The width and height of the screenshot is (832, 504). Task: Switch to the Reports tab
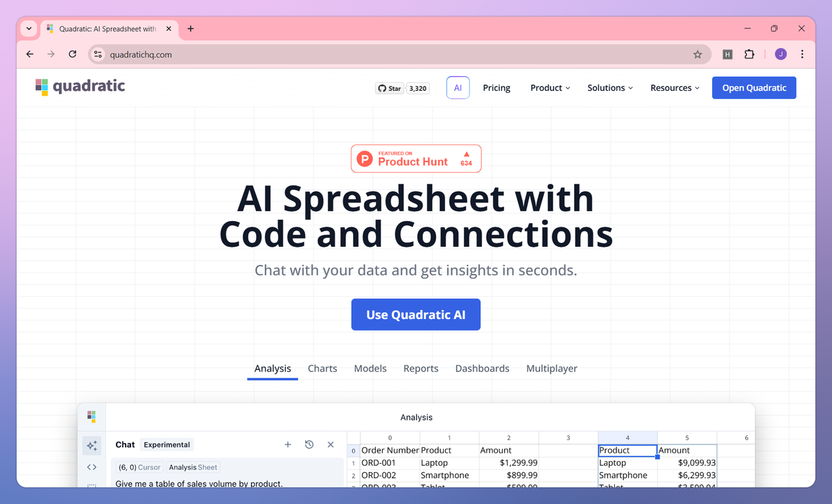[421, 368]
